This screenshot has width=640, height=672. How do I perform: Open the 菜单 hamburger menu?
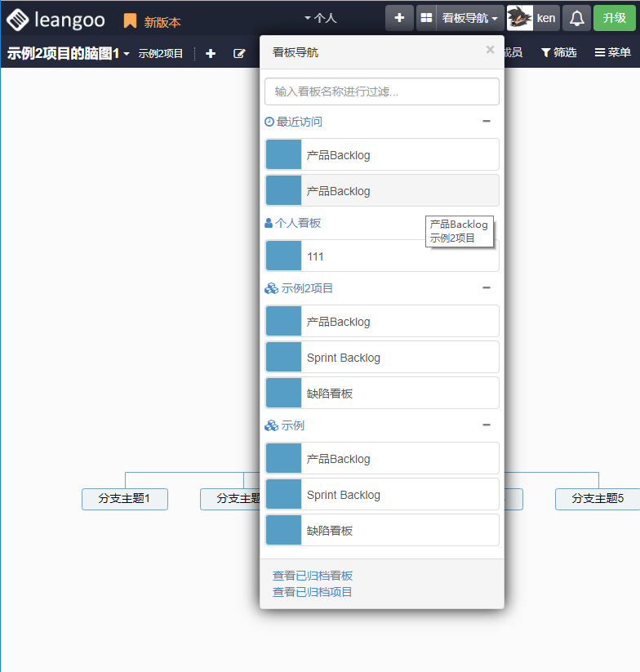point(612,52)
